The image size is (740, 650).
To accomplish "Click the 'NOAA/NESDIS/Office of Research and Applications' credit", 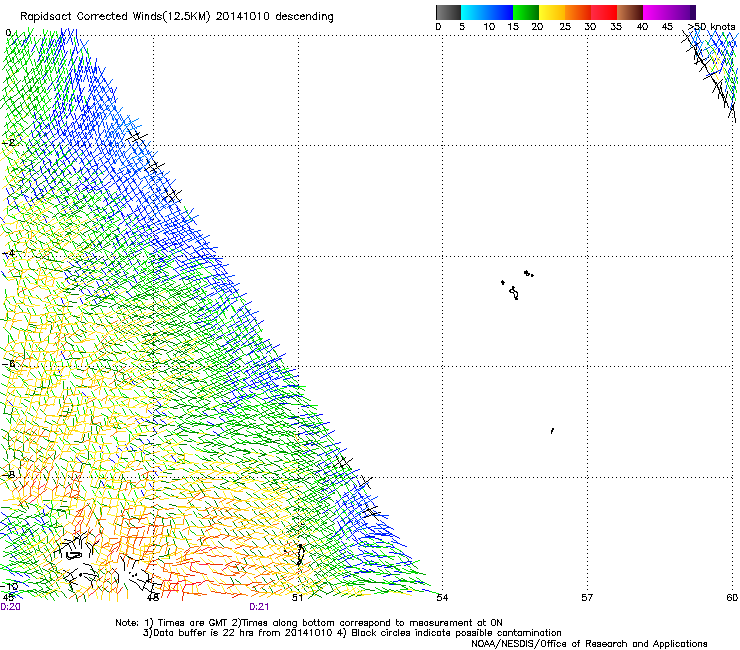I will (x=589, y=644).
